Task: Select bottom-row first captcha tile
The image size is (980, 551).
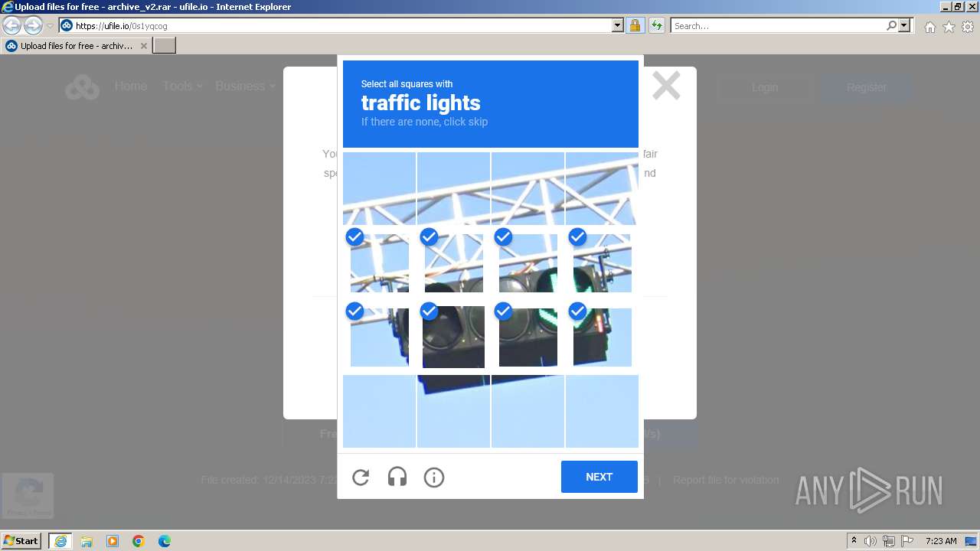Action: [x=379, y=411]
